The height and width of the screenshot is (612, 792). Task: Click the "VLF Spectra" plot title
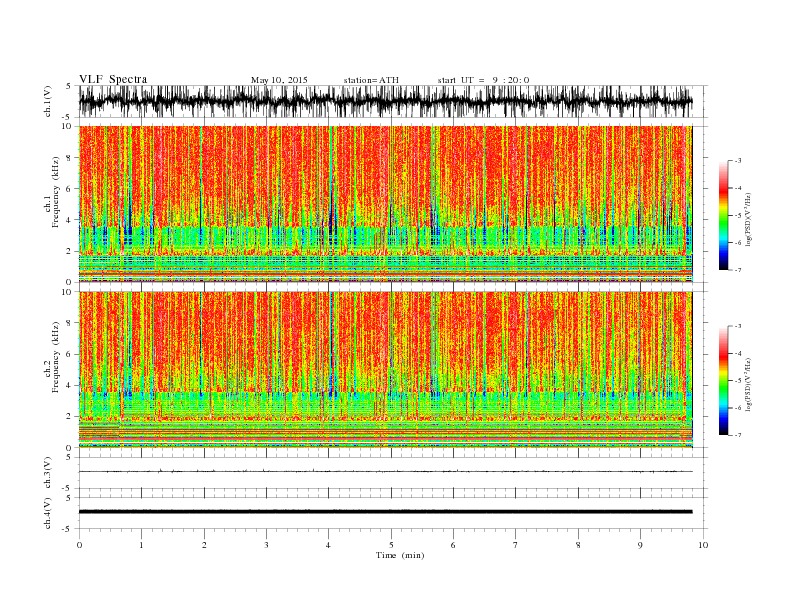click(x=113, y=79)
